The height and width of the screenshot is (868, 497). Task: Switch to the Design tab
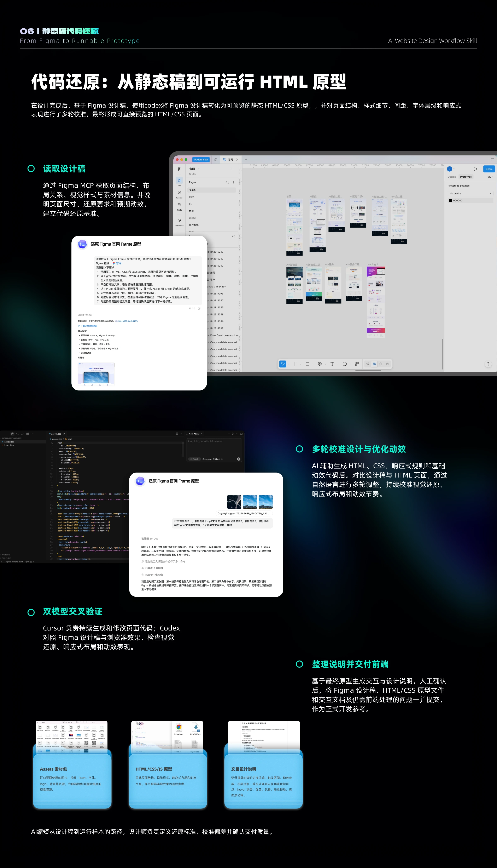(x=452, y=177)
